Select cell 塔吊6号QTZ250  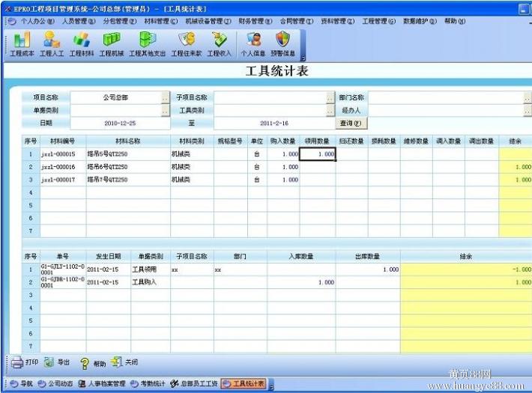tap(128, 167)
